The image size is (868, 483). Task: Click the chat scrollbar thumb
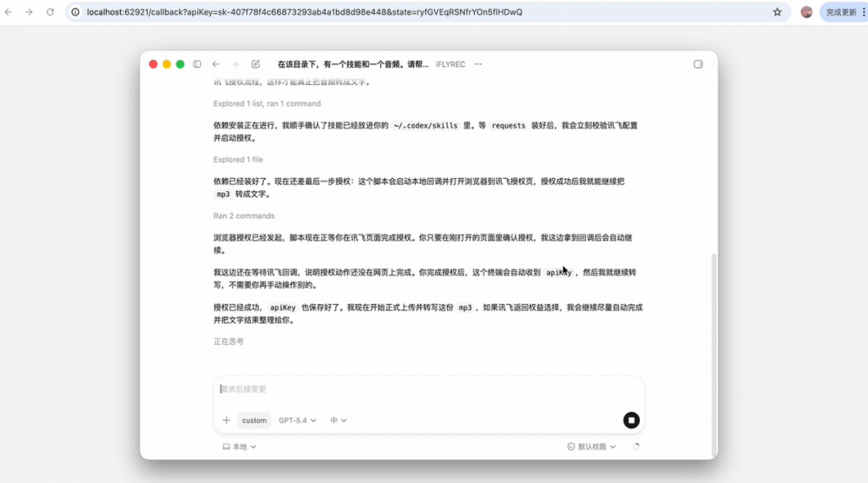(x=713, y=354)
